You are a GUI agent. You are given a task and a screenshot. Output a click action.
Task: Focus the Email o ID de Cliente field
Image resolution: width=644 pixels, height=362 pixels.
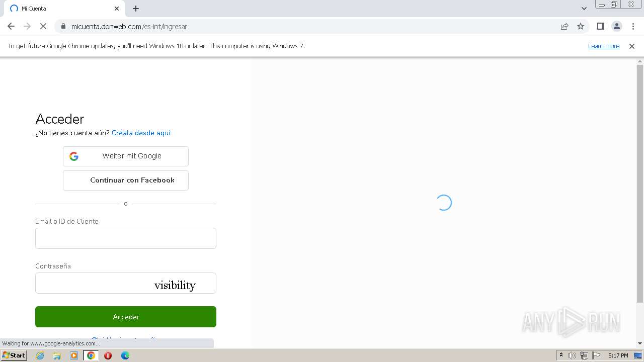tap(126, 238)
